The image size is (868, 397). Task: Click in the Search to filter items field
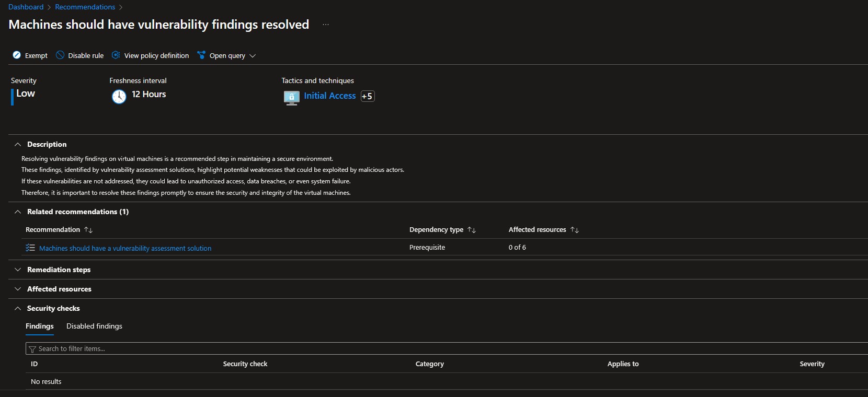click(x=447, y=348)
